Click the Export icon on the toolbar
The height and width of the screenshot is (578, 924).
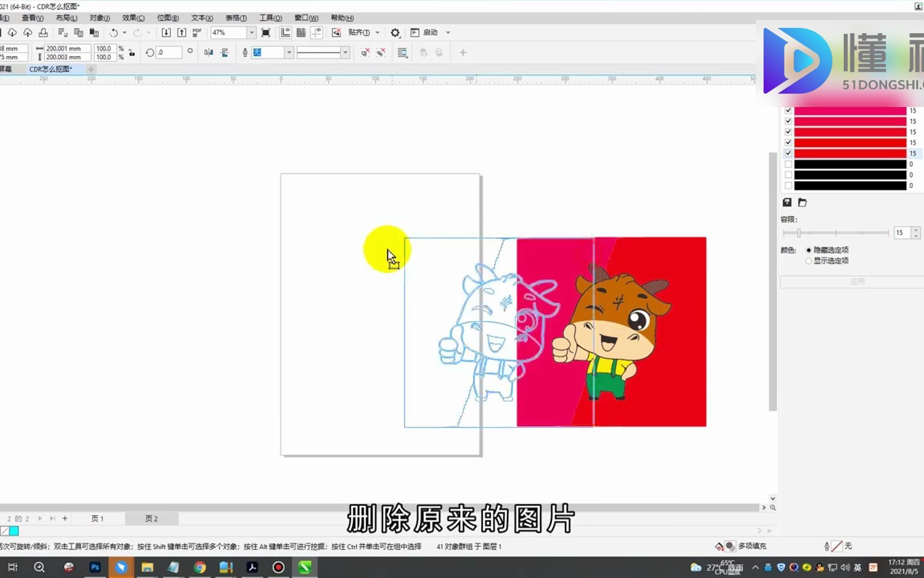point(182,33)
